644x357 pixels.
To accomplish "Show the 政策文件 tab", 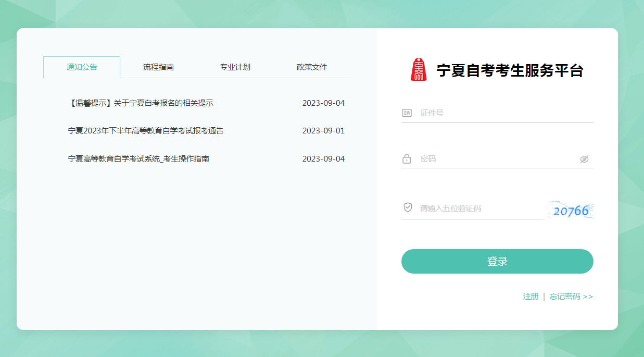I will point(312,67).
